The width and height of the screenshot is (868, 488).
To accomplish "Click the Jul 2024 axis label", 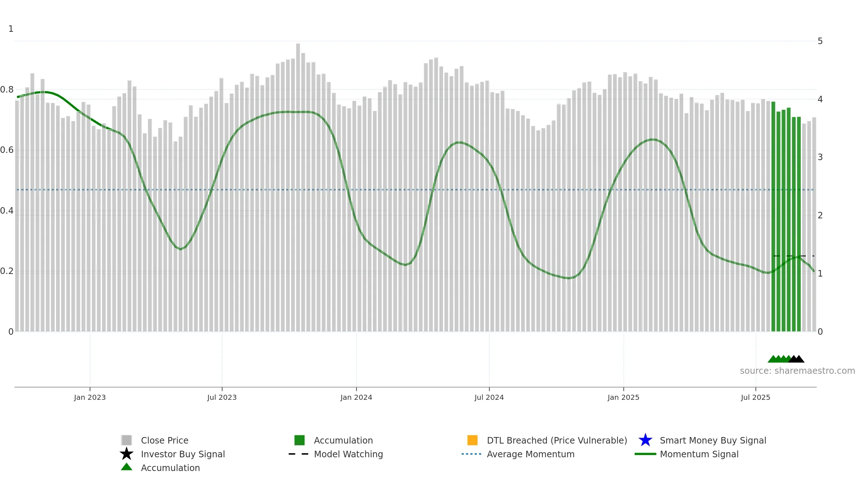I will coord(489,398).
